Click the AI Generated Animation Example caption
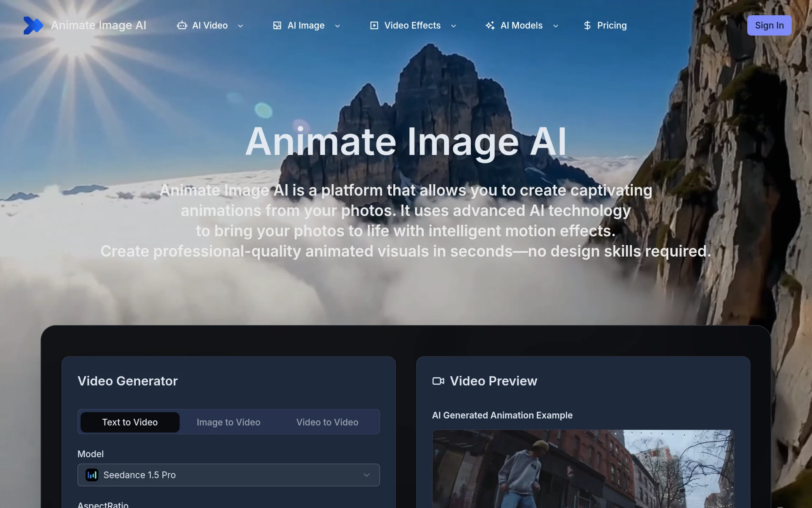This screenshot has width=812, height=508. pos(502,415)
